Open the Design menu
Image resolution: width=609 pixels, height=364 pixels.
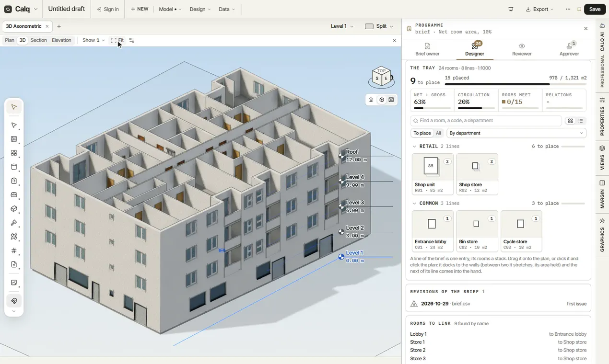pyautogui.click(x=200, y=9)
